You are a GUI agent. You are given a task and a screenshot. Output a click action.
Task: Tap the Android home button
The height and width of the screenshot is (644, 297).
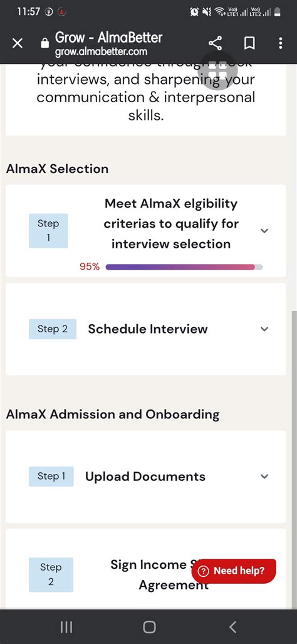tap(149, 626)
